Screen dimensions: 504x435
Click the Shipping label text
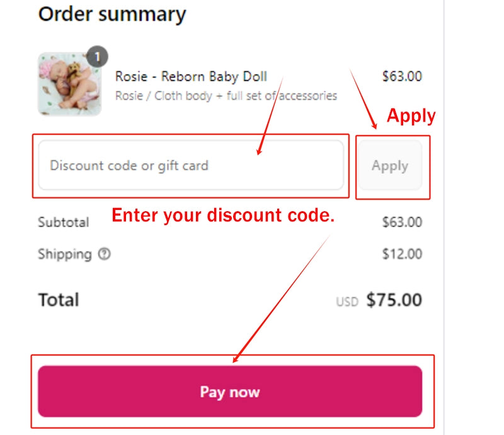(64, 254)
